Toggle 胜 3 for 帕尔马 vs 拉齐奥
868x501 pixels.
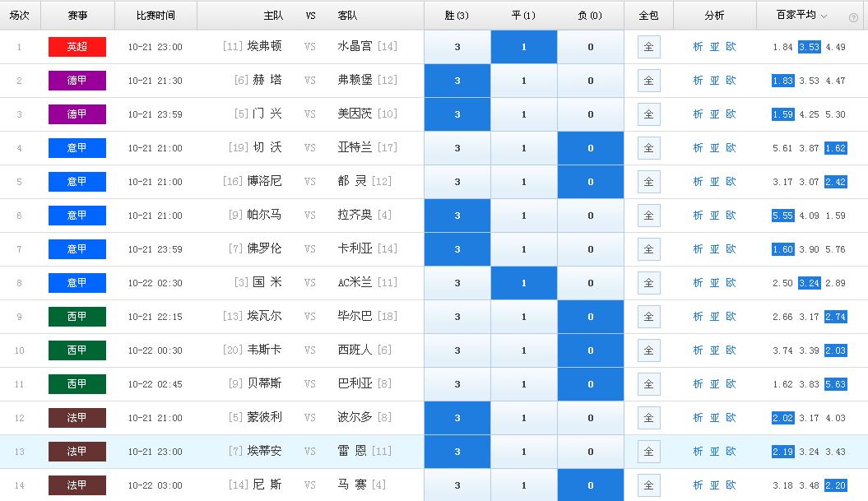click(x=457, y=216)
